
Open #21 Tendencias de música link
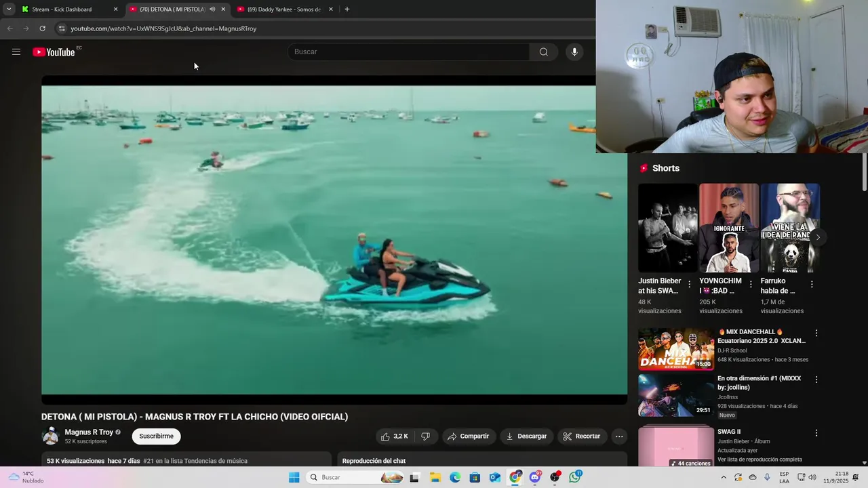195,461
